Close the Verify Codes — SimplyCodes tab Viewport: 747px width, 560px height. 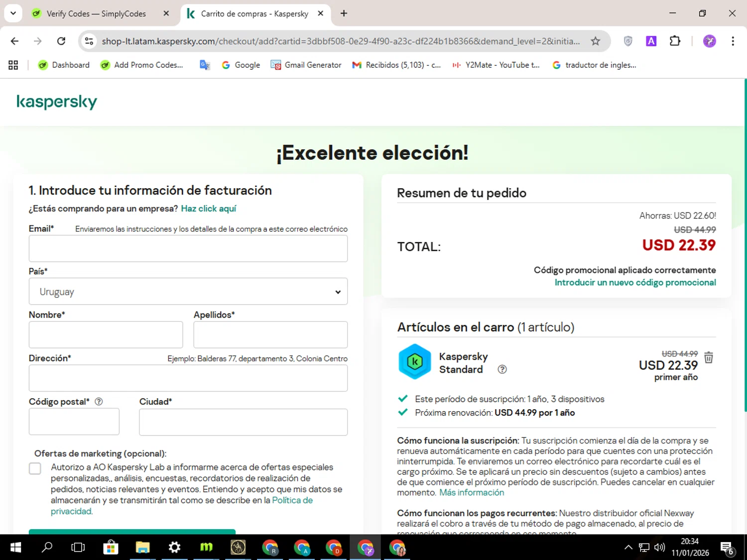click(166, 13)
